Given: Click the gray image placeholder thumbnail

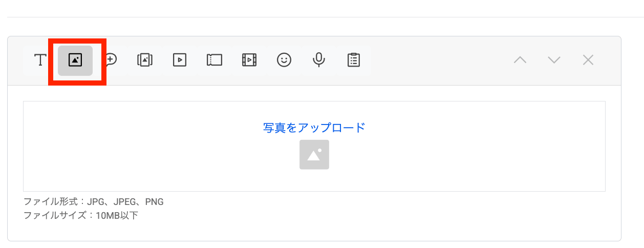Looking at the screenshot, I should click(314, 155).
